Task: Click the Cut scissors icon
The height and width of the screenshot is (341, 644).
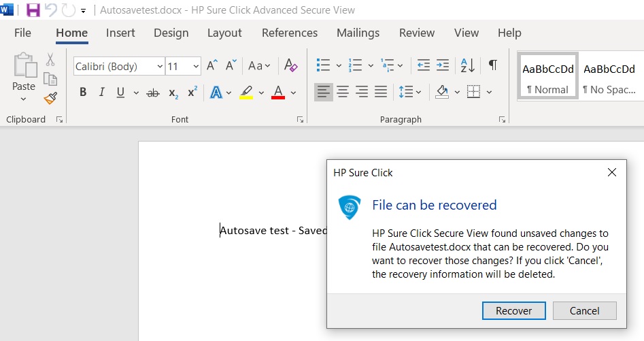Action: point(50,60)
